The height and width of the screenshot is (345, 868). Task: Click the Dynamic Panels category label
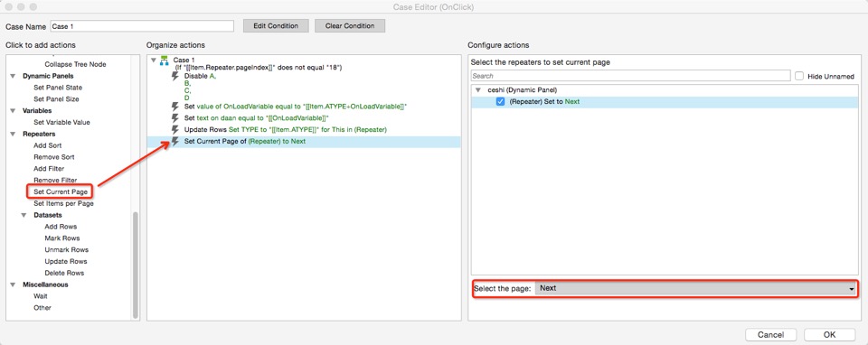48,76
